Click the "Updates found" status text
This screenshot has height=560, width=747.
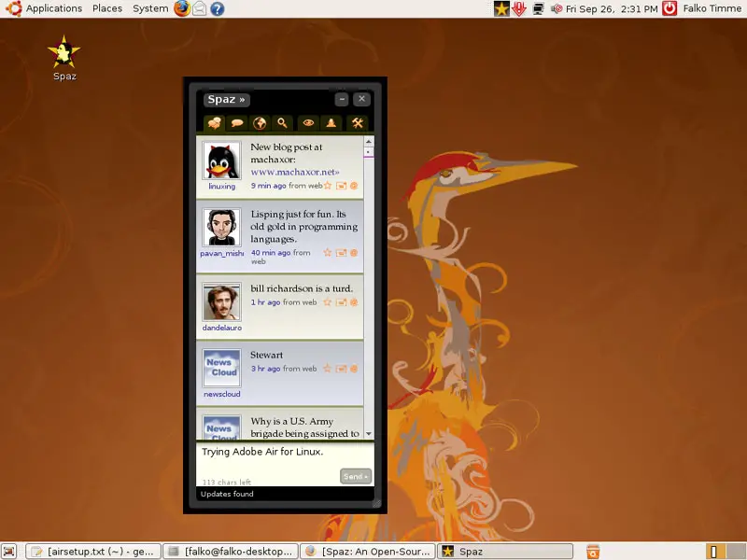click(227, 494)
